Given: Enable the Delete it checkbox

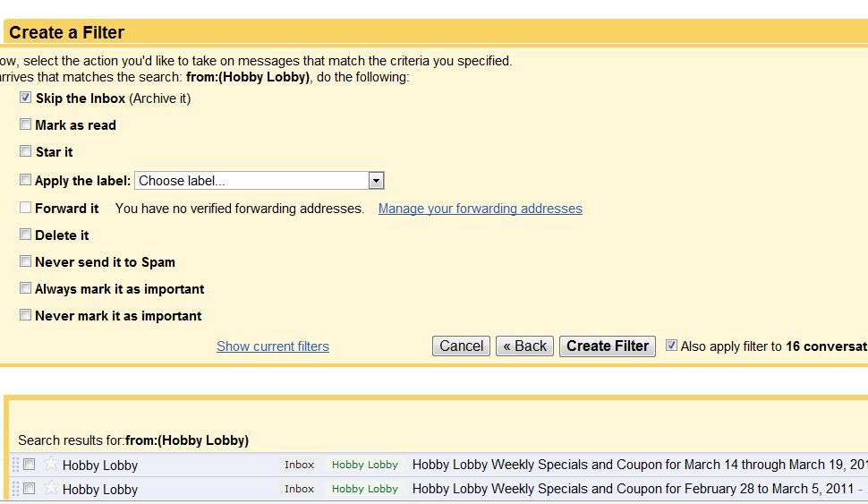Looking at the screenshot, I should [x=25, y=235].
